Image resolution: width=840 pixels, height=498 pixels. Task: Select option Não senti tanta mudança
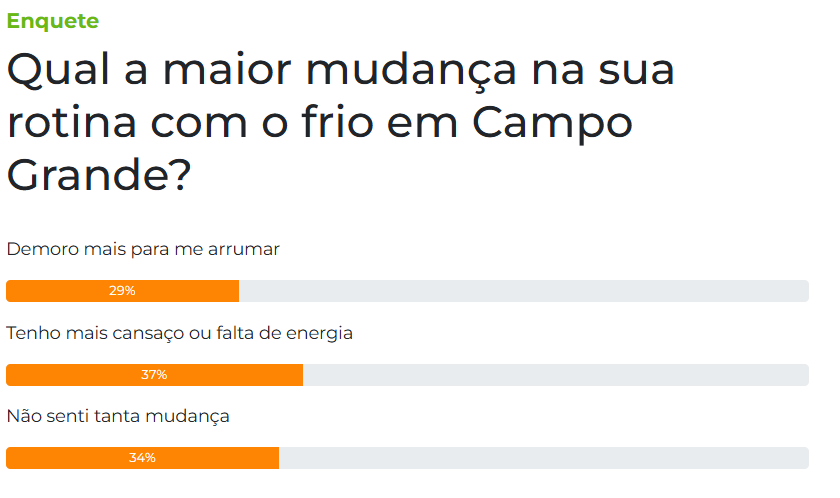click(118, 416)
